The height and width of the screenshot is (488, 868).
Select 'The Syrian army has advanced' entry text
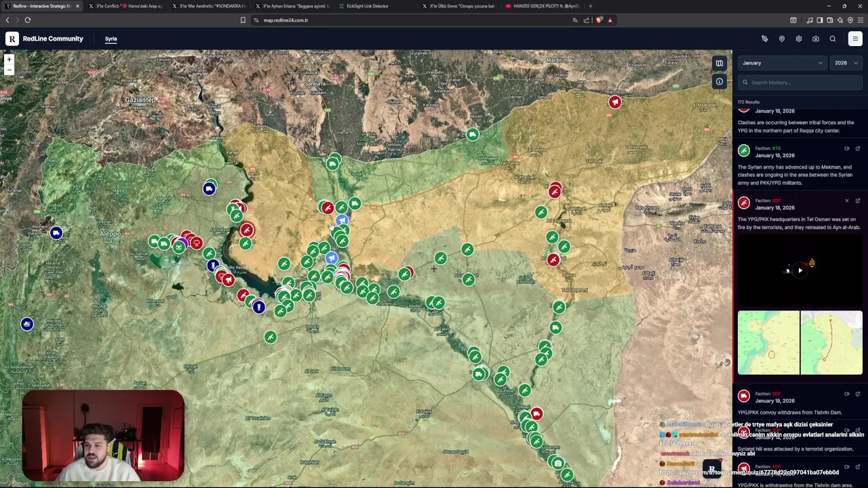coord(795,175)
